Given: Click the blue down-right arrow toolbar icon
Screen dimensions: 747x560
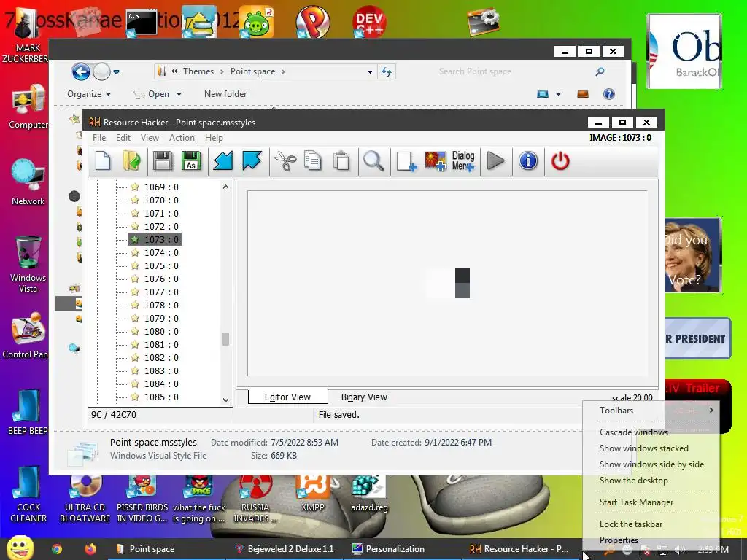Looking at the screenshot, I should 252,161.
